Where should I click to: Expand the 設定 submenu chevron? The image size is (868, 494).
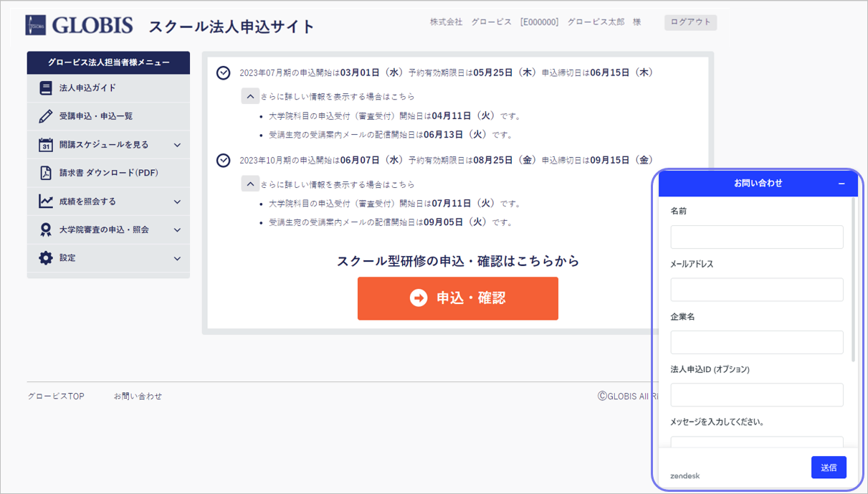[x=177, y=258]
